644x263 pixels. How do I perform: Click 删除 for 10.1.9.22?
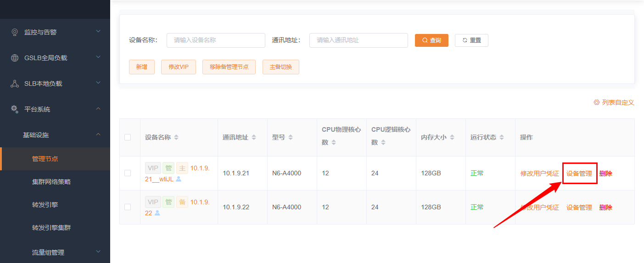[606, 207]
